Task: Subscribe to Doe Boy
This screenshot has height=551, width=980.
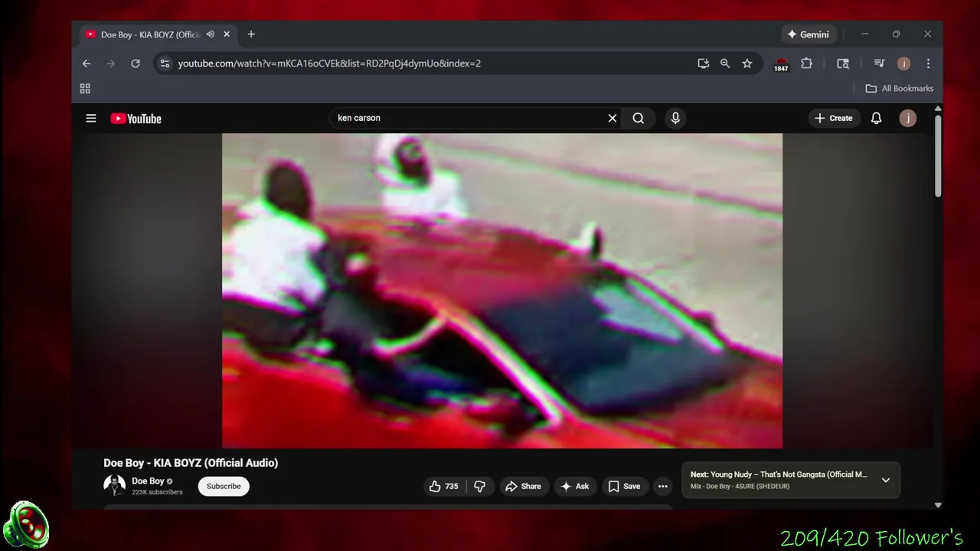Action: pos(224,486)
